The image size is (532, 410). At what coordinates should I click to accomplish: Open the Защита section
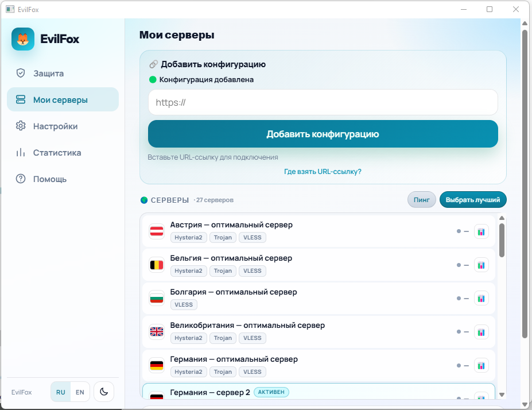click(x=63, y=74)
